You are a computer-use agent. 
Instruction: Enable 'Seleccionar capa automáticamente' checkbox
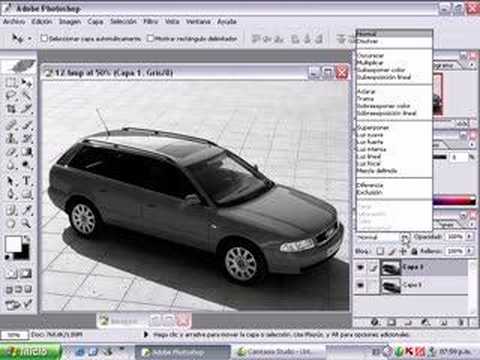pos(44,38)
